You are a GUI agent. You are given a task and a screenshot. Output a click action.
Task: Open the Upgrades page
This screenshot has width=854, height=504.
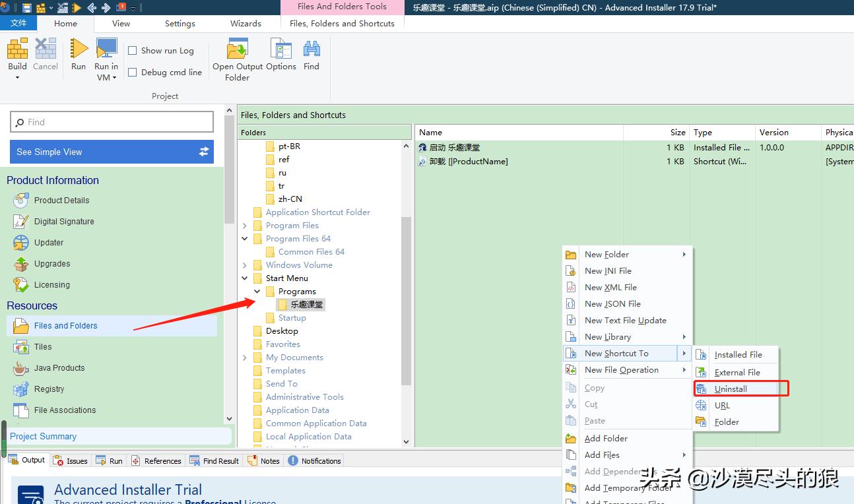pos(52,264)
